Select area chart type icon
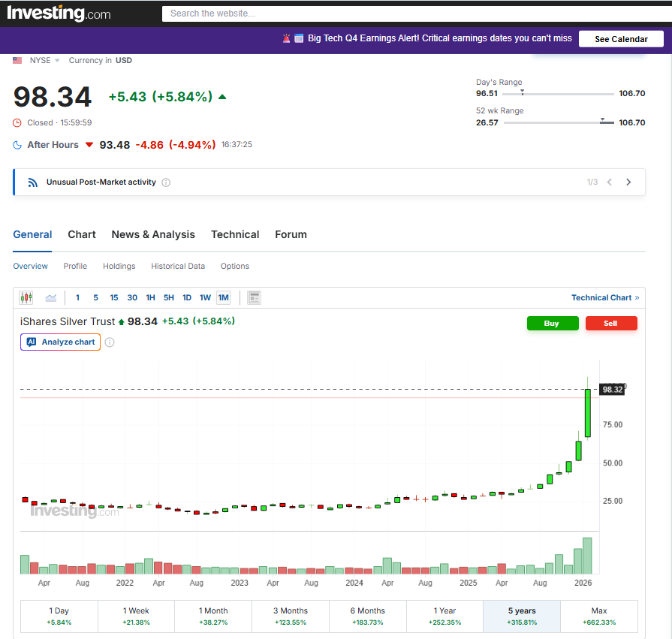672x639 pixels. click(51, 297)
